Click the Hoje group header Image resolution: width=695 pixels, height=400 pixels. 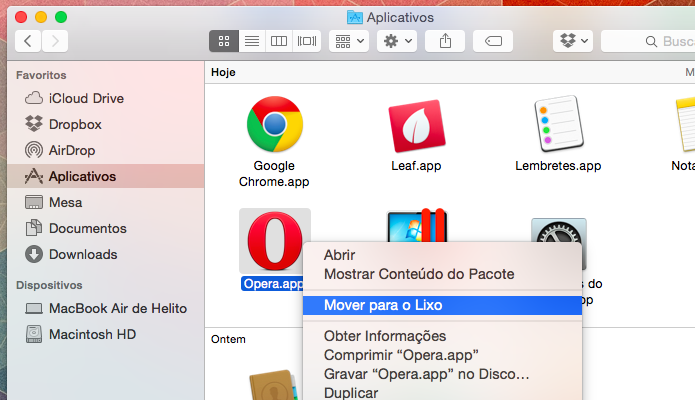[x=223, y=72]
